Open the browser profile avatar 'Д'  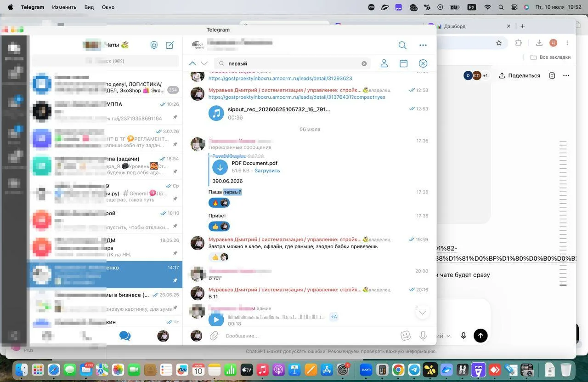(553, 43)
